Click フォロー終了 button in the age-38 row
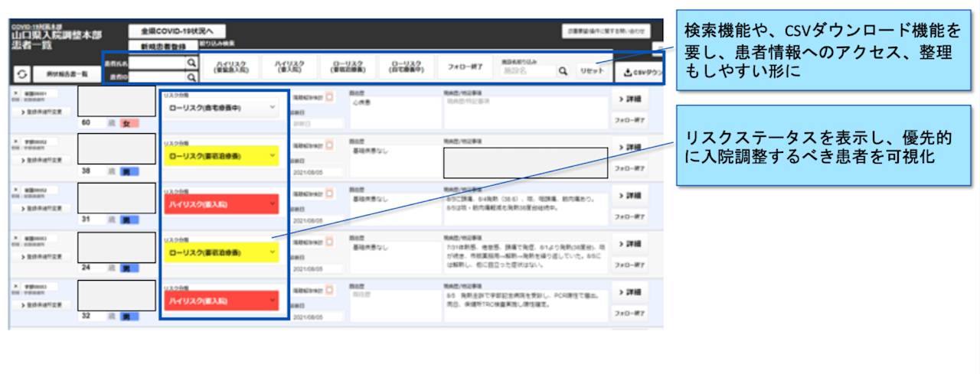This screenshot has height=374, width=980. point(629,167)
